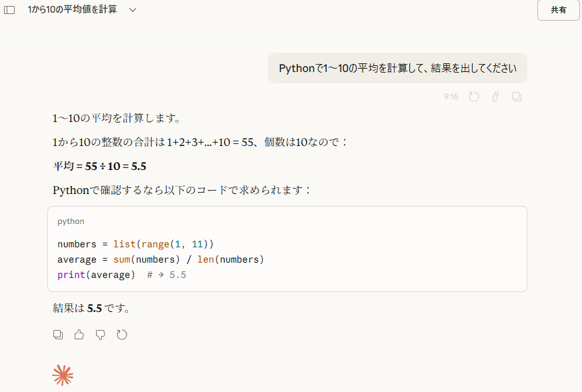Click the 共有 share button
582x392 pixels.
558,10
